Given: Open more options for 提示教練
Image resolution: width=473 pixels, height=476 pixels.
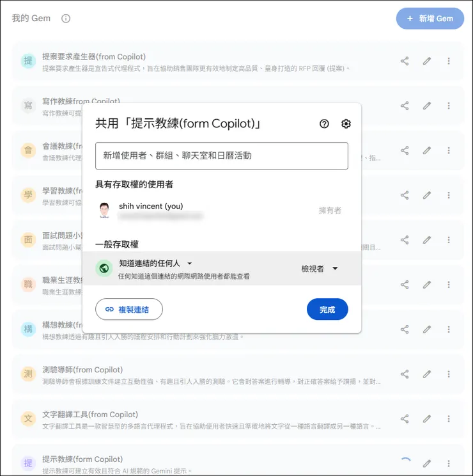Looking at the screenshot, I should pos(449,464).
